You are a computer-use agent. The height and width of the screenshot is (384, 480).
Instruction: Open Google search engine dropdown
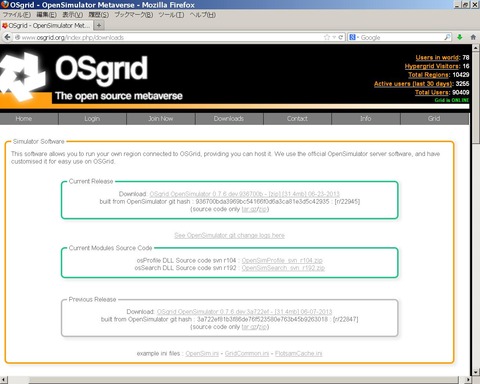coord(354,37)
